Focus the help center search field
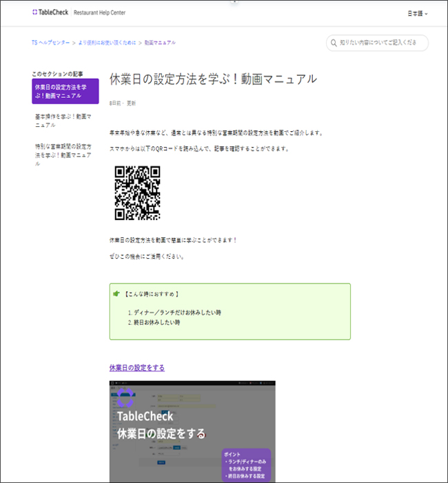448x483 pixels. pos(377,43)
